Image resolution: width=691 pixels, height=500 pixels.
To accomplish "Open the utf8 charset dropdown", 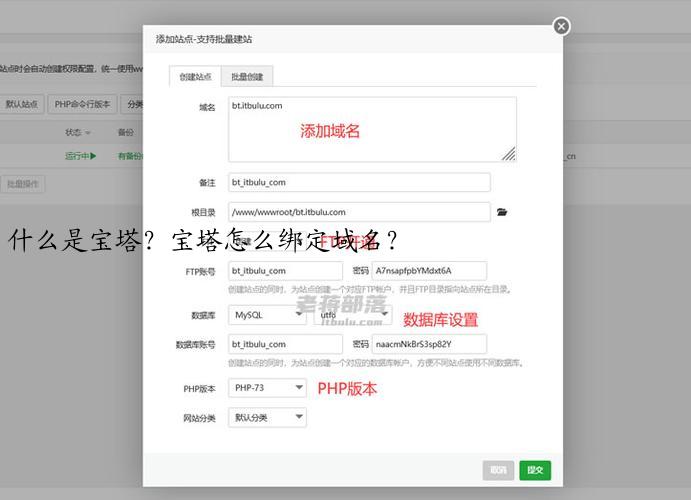I will coord(353,315).
